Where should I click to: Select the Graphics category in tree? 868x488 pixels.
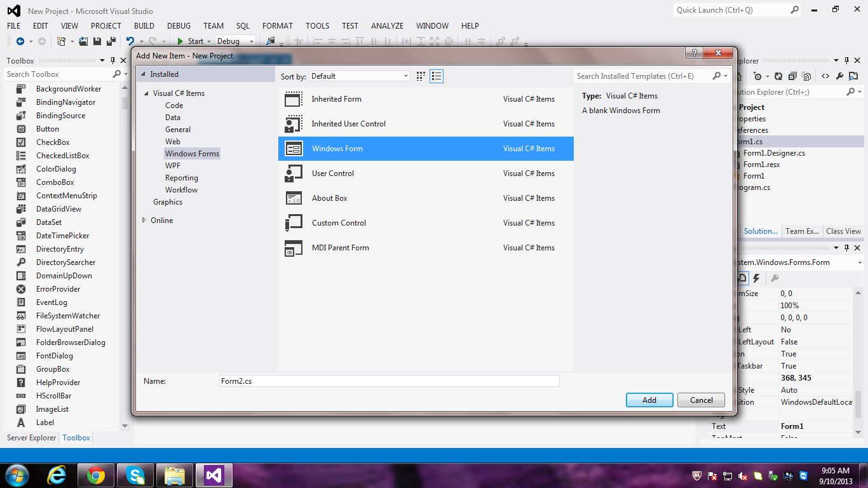[x=168, y=202]
